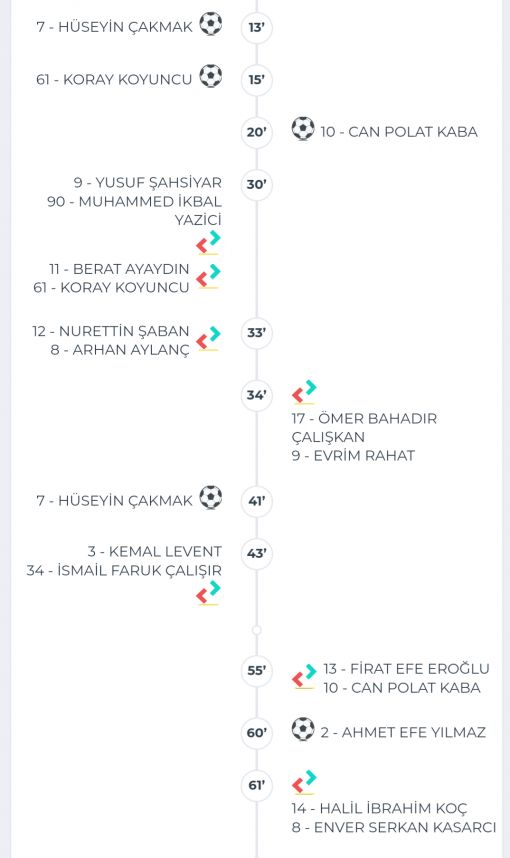Click the ball icon for Can Polat Kaba goal
The image size is (510, 858).
[x=303, y=129]
